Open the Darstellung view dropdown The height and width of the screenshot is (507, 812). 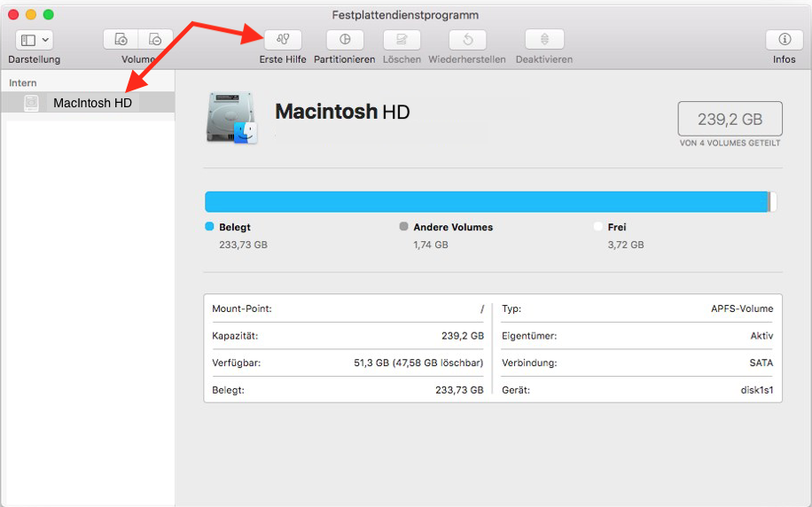pos(35,40)
